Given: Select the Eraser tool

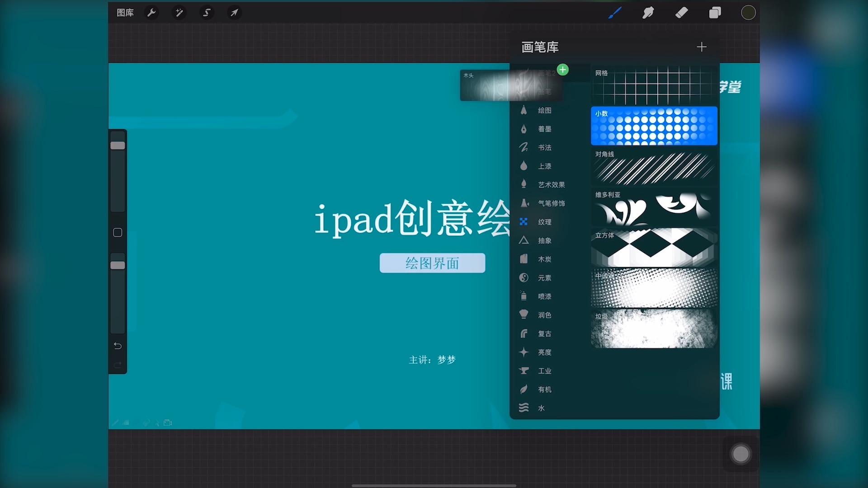Looking at the screenshot, I should click(682, 13).
